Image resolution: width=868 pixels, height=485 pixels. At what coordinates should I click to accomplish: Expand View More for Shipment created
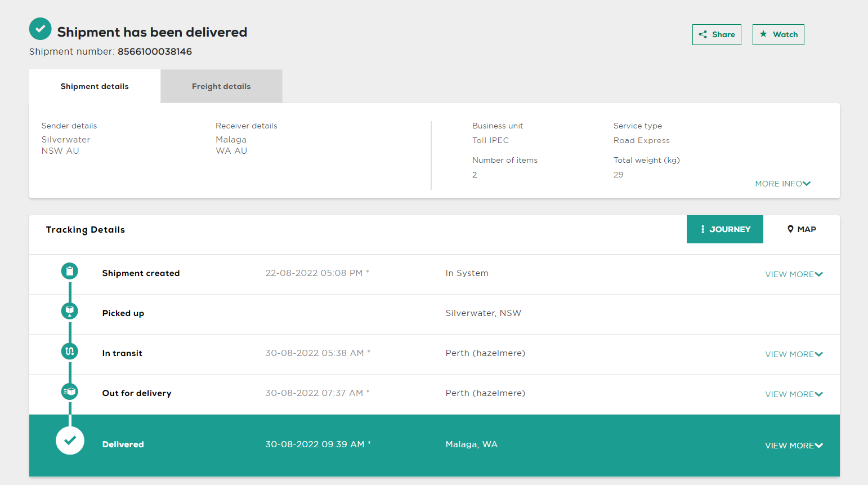point(794,274)
